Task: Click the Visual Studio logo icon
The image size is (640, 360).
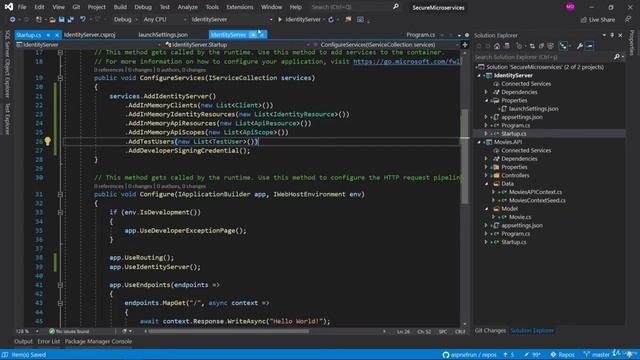Action: click(9, 7)
